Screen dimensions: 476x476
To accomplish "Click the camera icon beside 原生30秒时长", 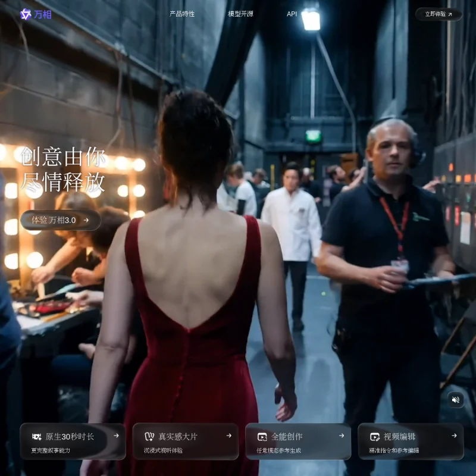I will click(x=37, y=437).
